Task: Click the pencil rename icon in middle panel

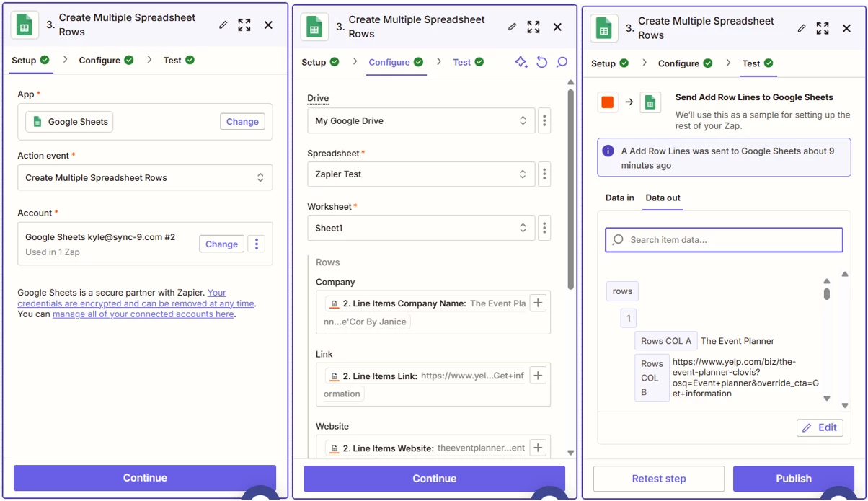Action: (513, 27)
